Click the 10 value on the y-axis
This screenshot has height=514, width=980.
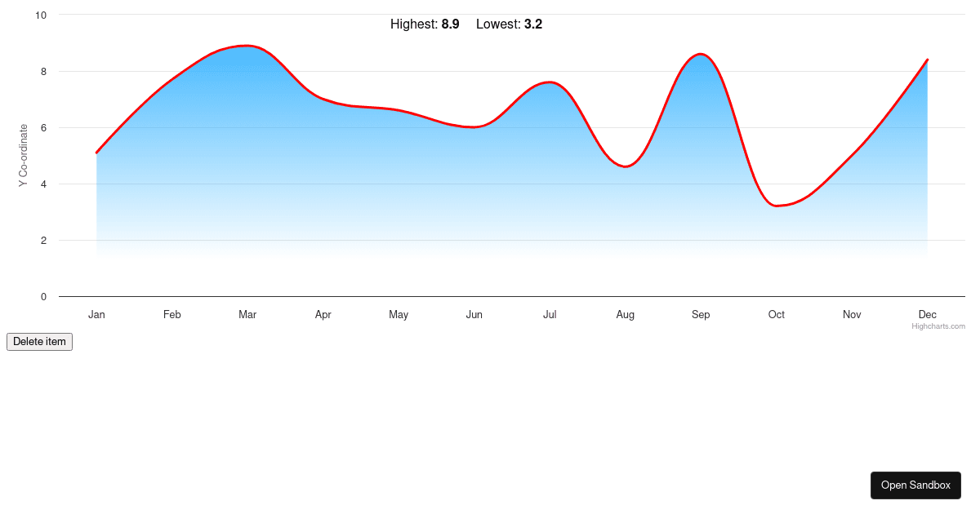[x=40, y=15]
